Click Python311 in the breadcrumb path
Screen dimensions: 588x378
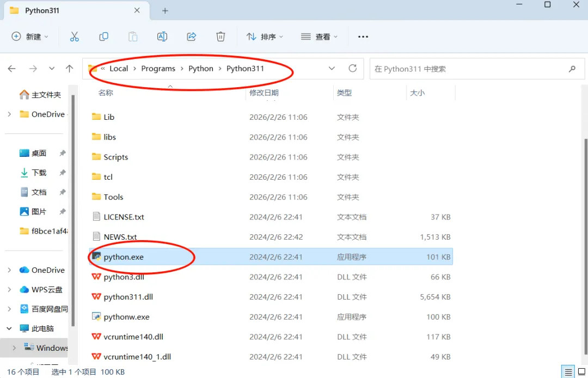(245, 69)
